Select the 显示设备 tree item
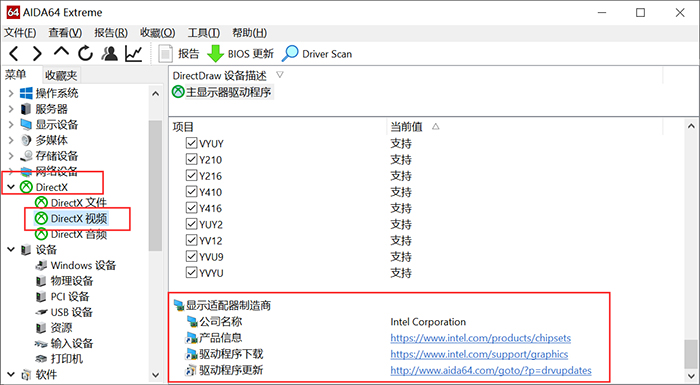This screenshot has height=385, width=700. 50,125
